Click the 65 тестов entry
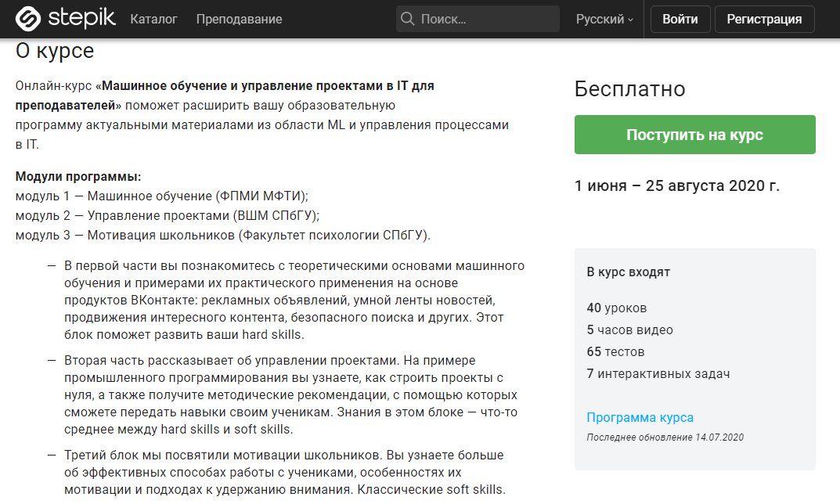 (x=615, y=352)
